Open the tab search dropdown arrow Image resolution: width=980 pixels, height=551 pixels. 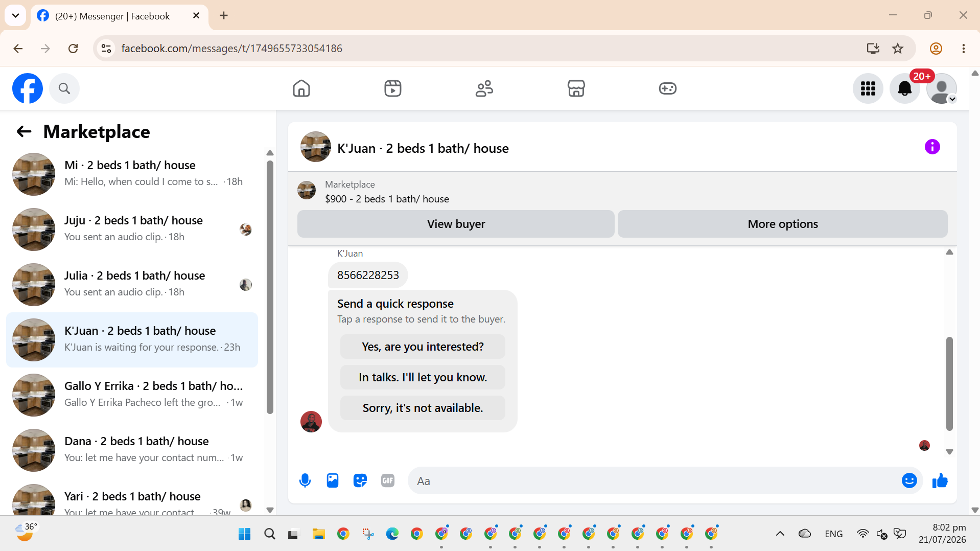tap(15, 15)
